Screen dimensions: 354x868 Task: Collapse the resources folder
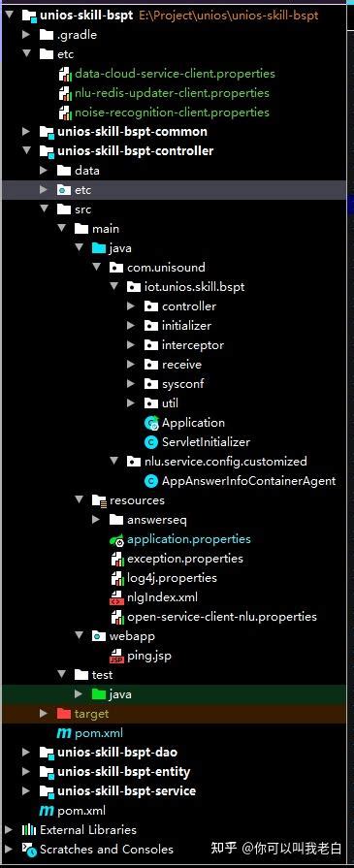pyautogui.click(x=80, y=499)
